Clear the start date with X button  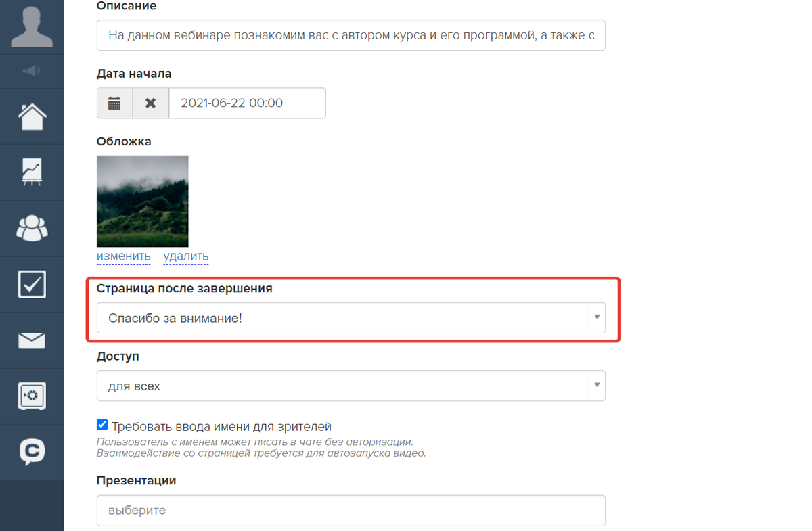coord(150,103)
